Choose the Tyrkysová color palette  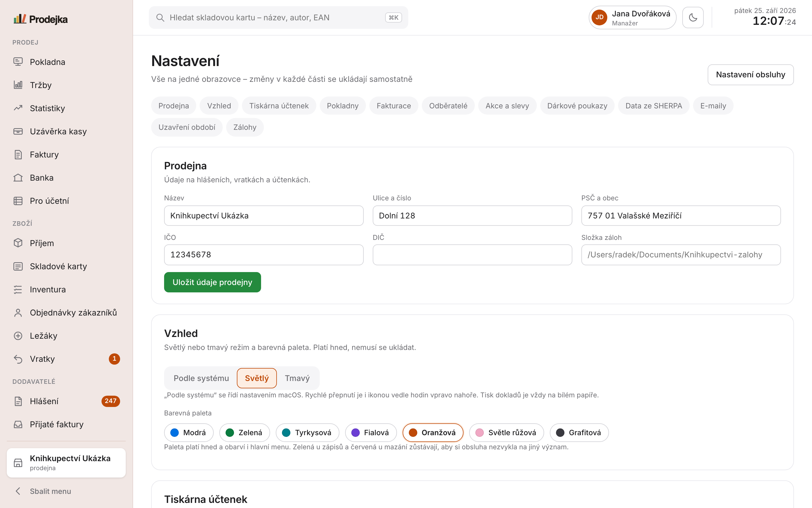pos(307,432)
